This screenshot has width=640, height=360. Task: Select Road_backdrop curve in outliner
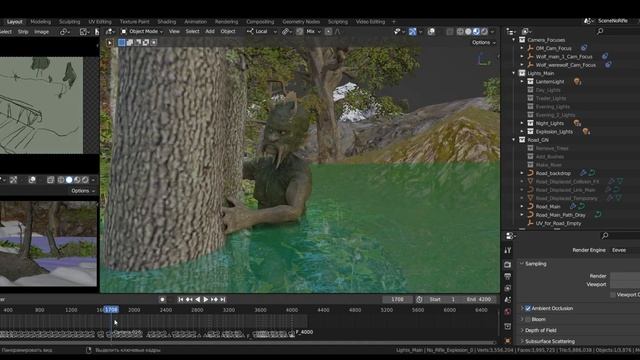point(553,173)
